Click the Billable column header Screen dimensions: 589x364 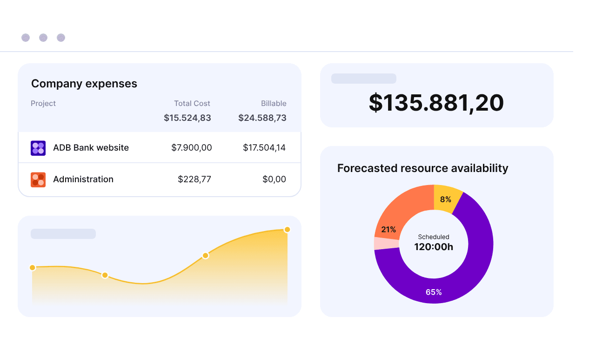274,103
